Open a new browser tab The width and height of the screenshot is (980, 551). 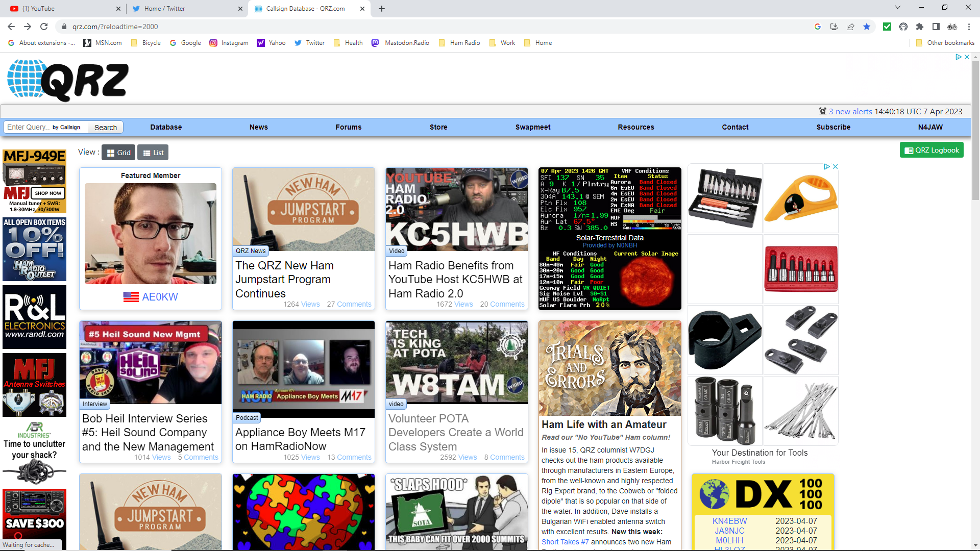(382, 9)
